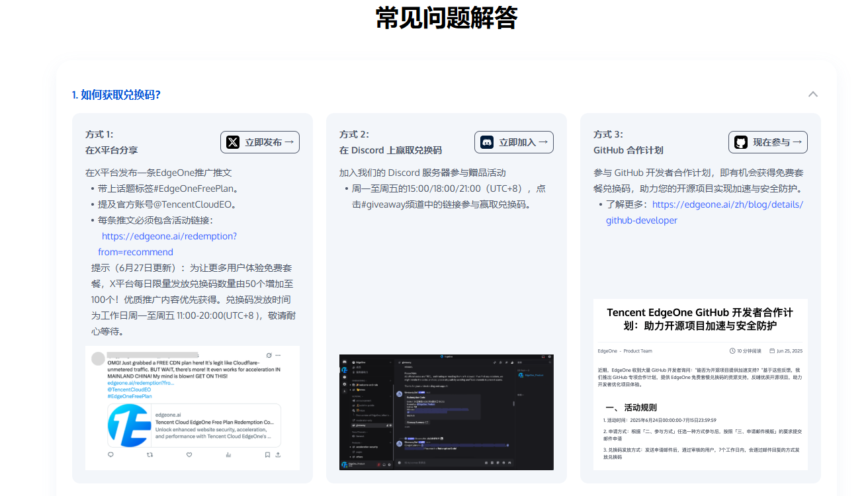This screenshot has width=868, height=496.
Task: Click the label "方式 3:"
Action: click(609, 134)
